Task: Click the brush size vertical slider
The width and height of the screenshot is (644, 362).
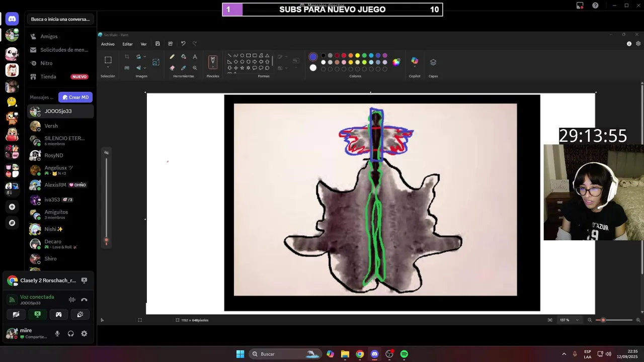Action: (106, 198)
